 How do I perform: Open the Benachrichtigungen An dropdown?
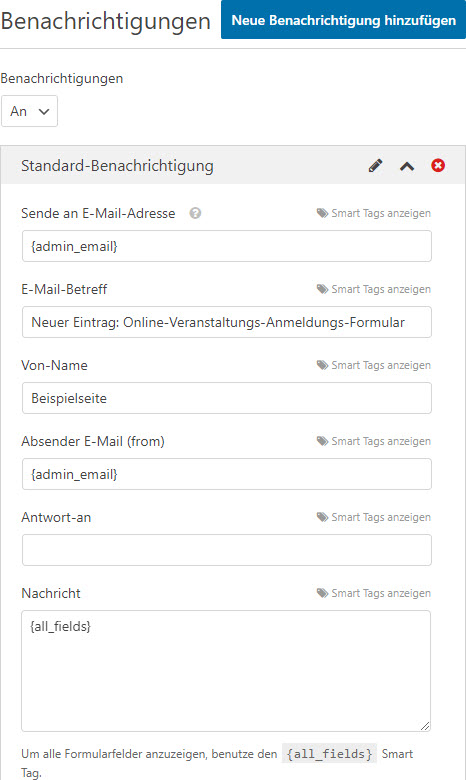tap(29, 111)
